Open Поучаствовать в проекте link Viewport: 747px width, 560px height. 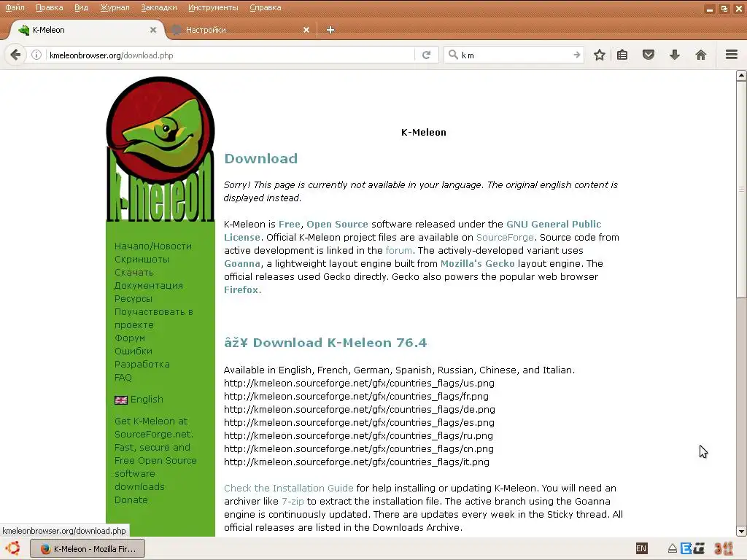(x=153, y=319)
